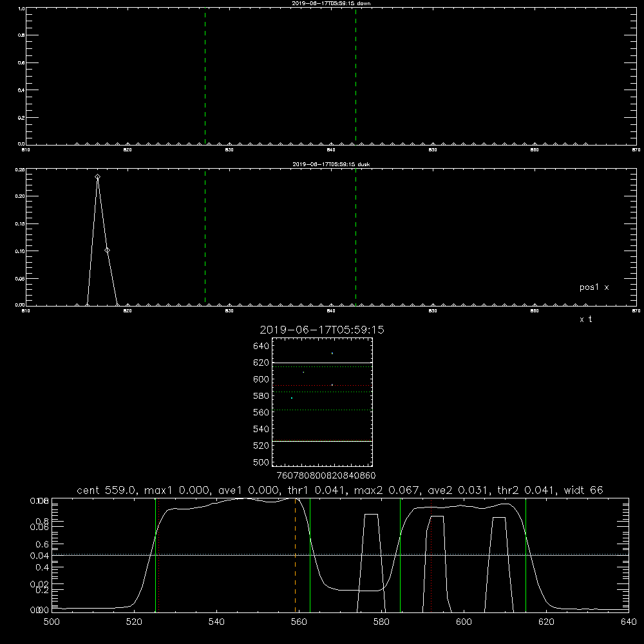
Task: Click the 0.20 y-axis label in dusk plot
Action: pos(20,196)
